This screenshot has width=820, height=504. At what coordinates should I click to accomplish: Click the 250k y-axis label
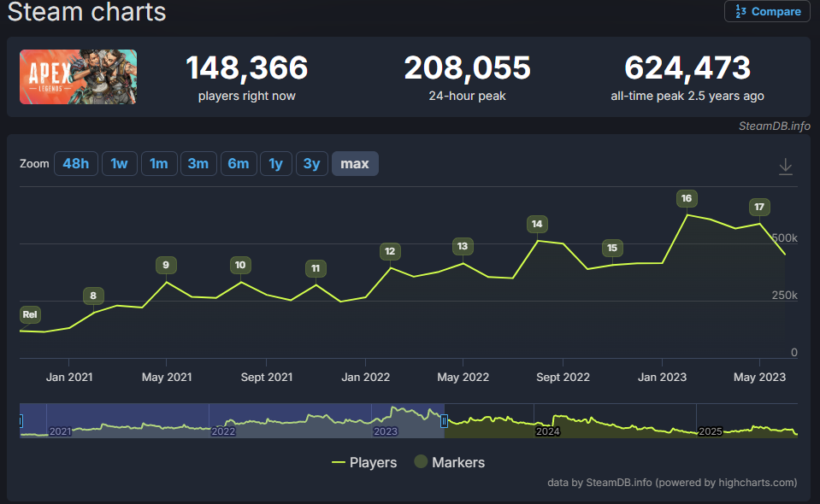click(x=784, y=295)
